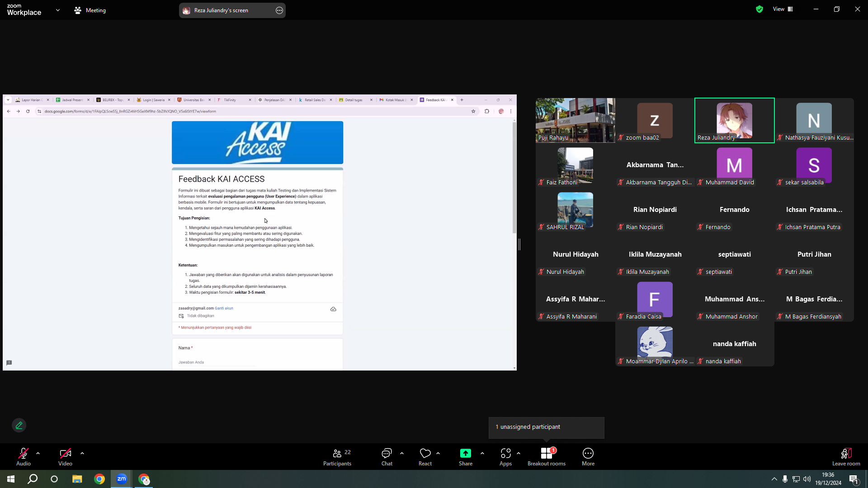Open the Chrome three-dot menu
This screenshot has width=868, height=488.
(511, 111)
